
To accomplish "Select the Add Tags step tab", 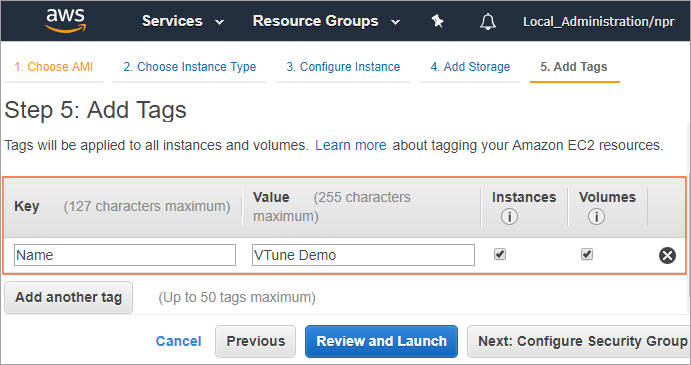I will click(574, 67).
